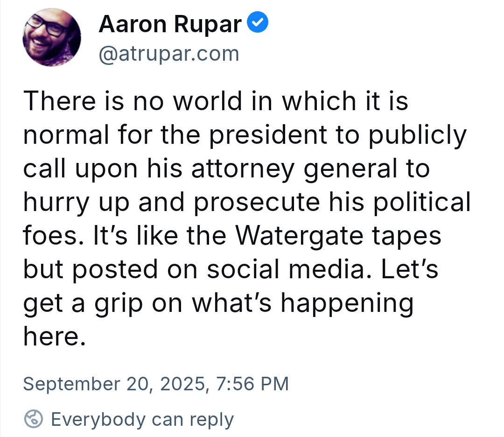Click the word publicly in the post
Viewport: 504px width, 437px height.
click(x=417, y=135)
